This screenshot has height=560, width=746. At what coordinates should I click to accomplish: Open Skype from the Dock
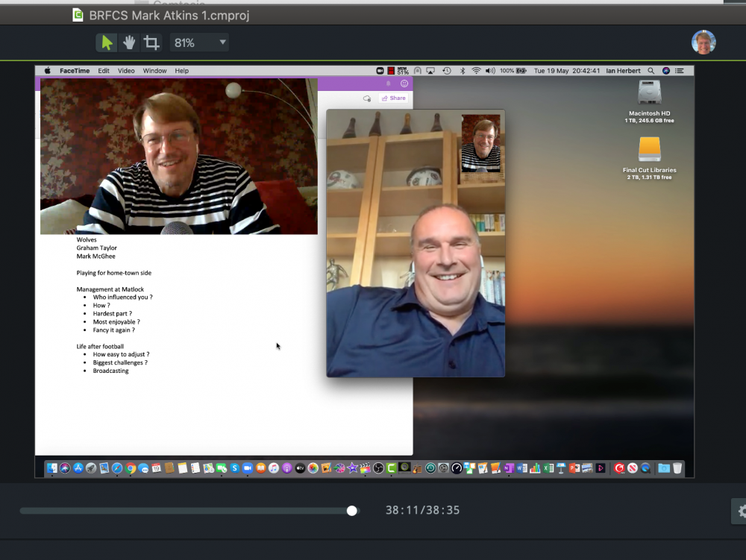click(x=234, y=468)
